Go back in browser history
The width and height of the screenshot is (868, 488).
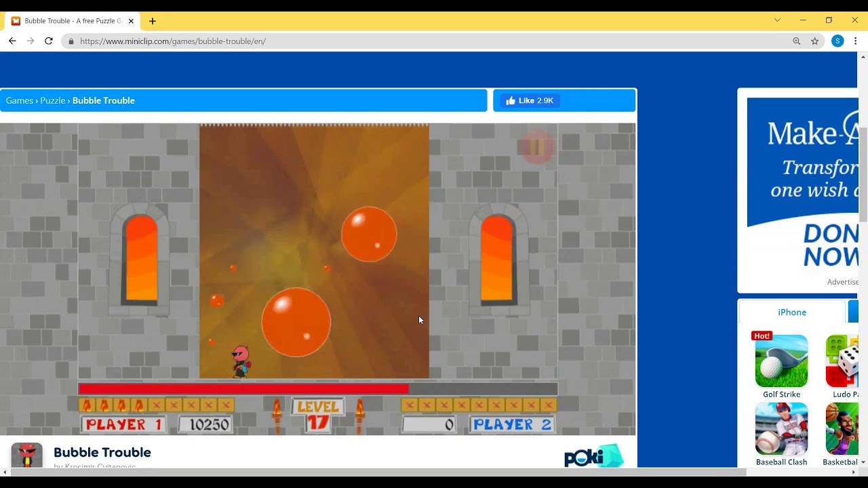click(12, 41)
